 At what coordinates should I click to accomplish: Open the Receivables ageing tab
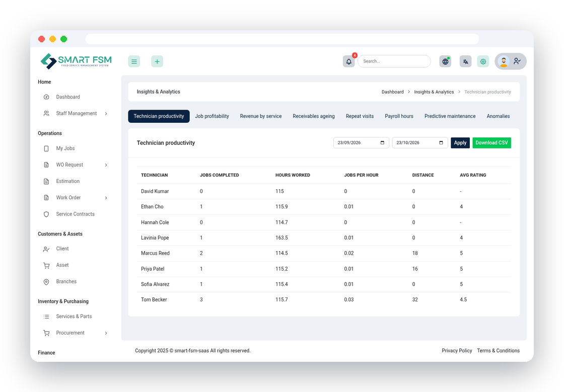[x=314, y=116]
